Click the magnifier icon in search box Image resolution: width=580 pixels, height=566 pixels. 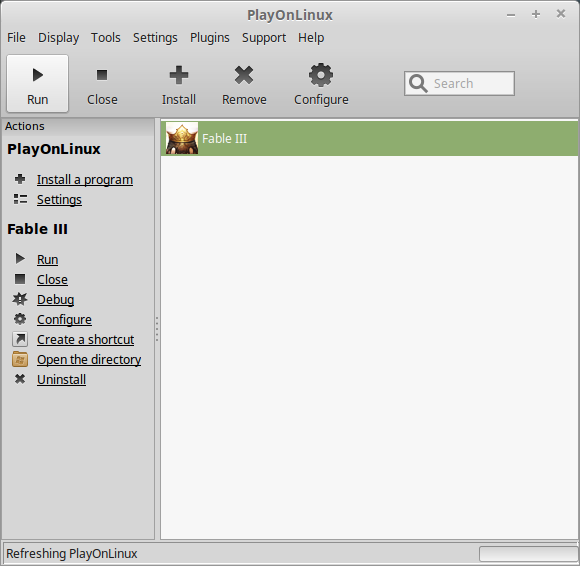pyautogui.click(x=418, y=84)
